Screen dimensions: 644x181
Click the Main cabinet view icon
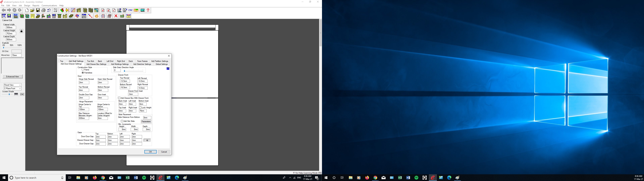(x=15, y=16)
